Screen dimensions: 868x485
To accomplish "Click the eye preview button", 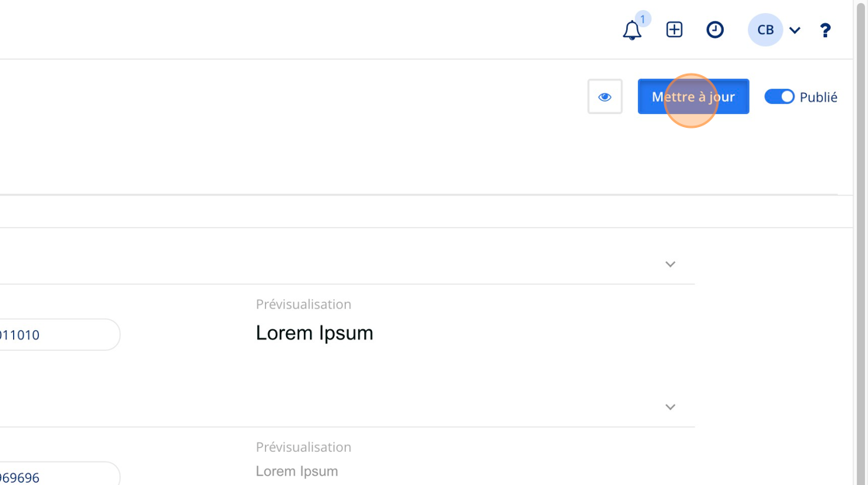I will [604, 97].
